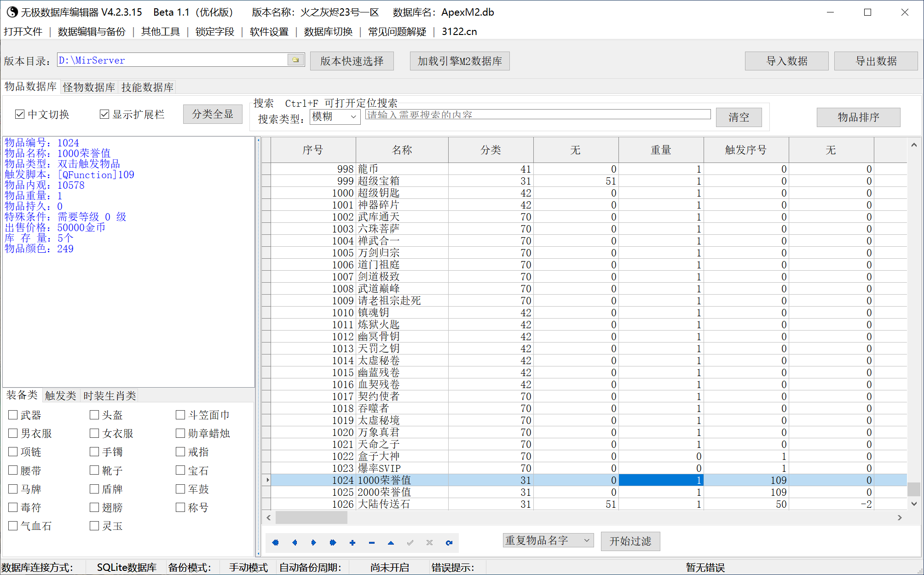This screenshot has height=575, width=924.
Task: Click the 3122.cn menu link
Action: click(459, 32)
